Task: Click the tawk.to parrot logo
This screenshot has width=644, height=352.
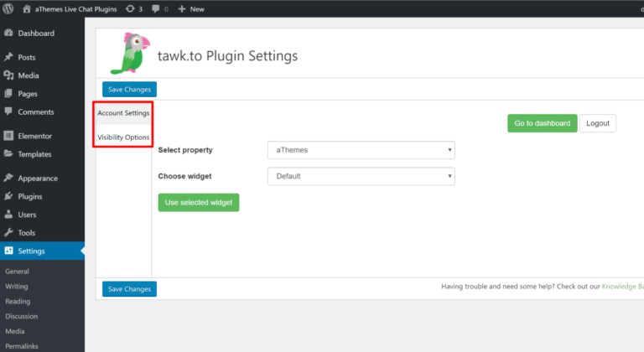Action: [x=130, y=54]
